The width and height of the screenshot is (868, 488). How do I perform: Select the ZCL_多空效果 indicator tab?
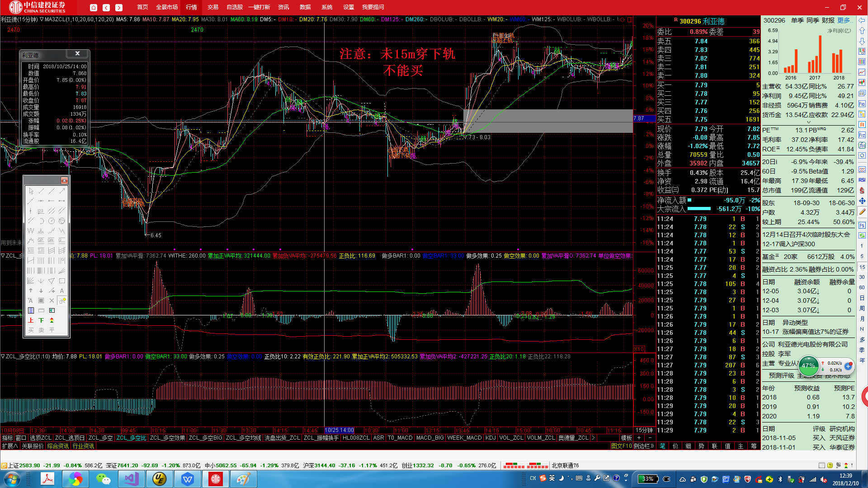click(x=167, y=438)
